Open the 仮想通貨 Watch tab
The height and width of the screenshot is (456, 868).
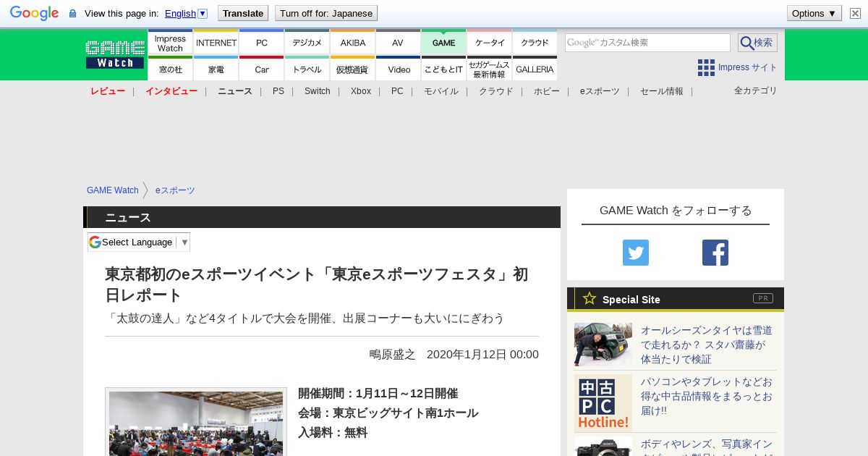click(353, 69)
